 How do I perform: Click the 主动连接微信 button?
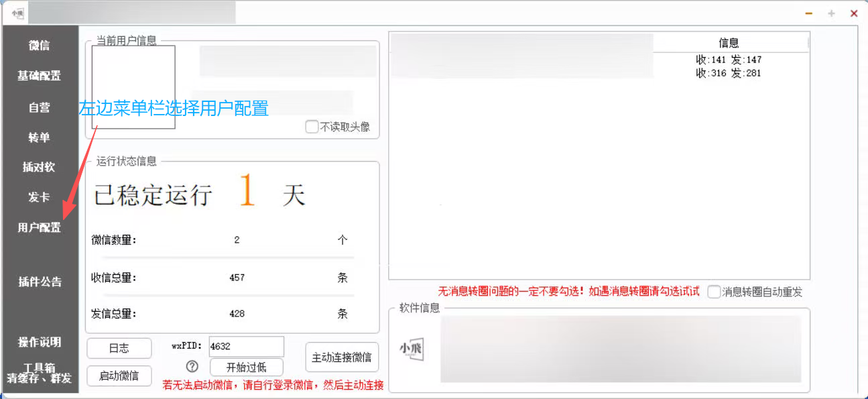[x=342, y=357]
